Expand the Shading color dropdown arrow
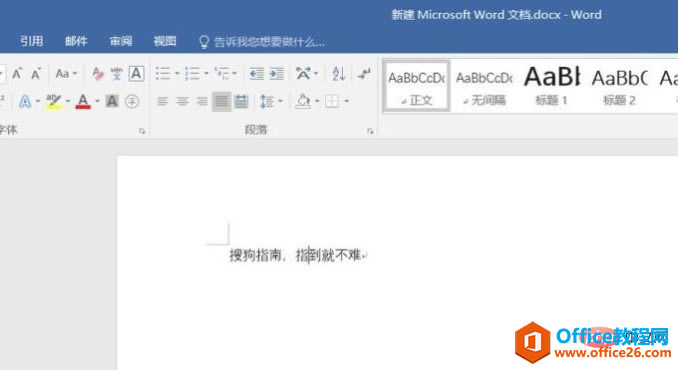 click(x=317, y=102)
